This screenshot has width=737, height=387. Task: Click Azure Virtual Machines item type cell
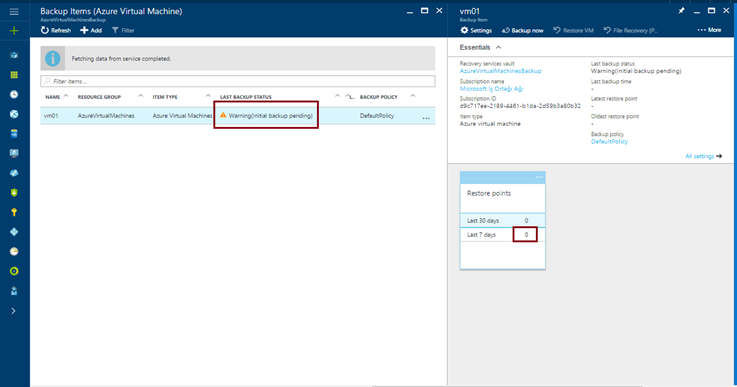pos(182,116)
